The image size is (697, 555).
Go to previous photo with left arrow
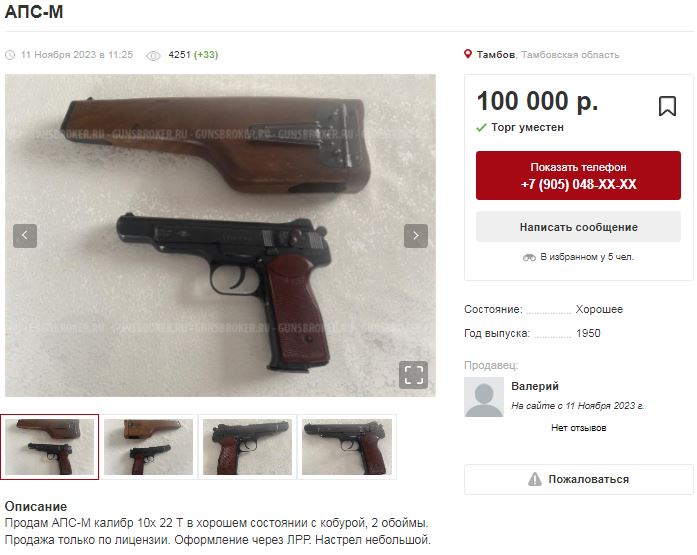25,236
